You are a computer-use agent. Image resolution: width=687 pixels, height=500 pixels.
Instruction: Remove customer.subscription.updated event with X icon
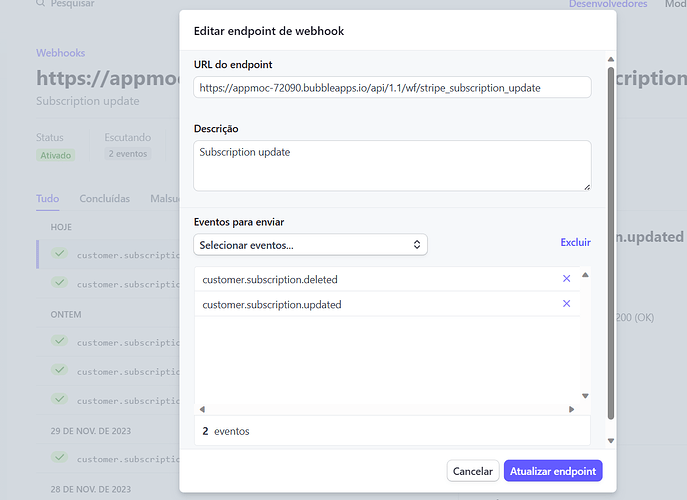click(567, 304)
